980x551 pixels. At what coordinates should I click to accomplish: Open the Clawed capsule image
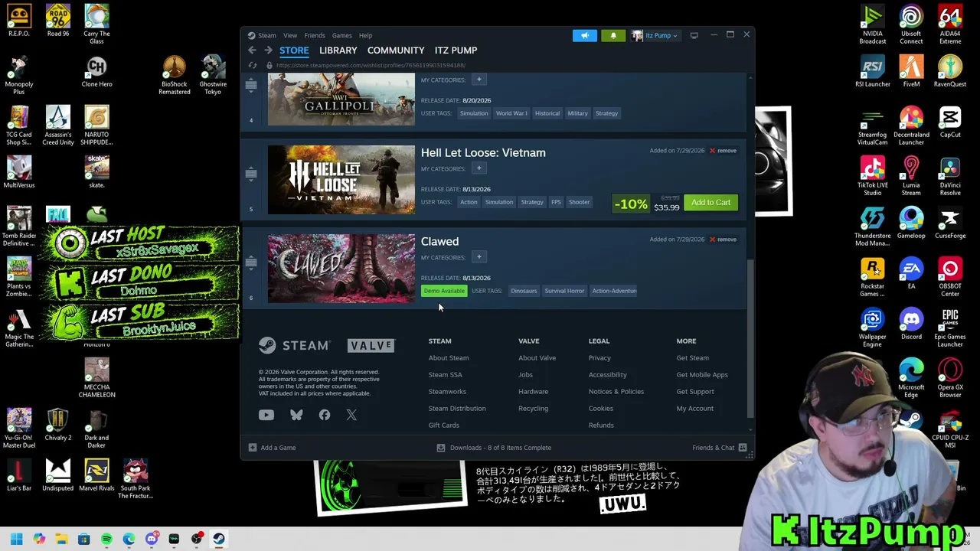pos(341,269)
